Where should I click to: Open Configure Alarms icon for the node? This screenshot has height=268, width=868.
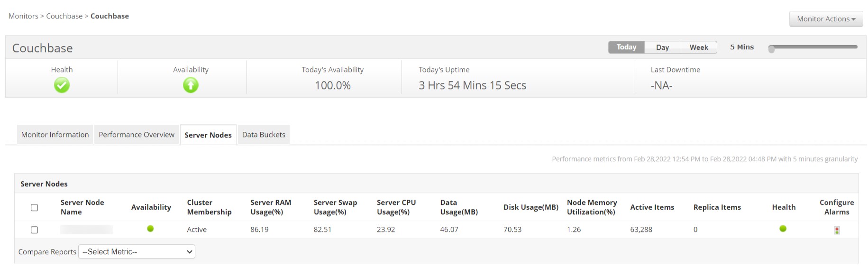pyautogui.click(x=837, y=231)
